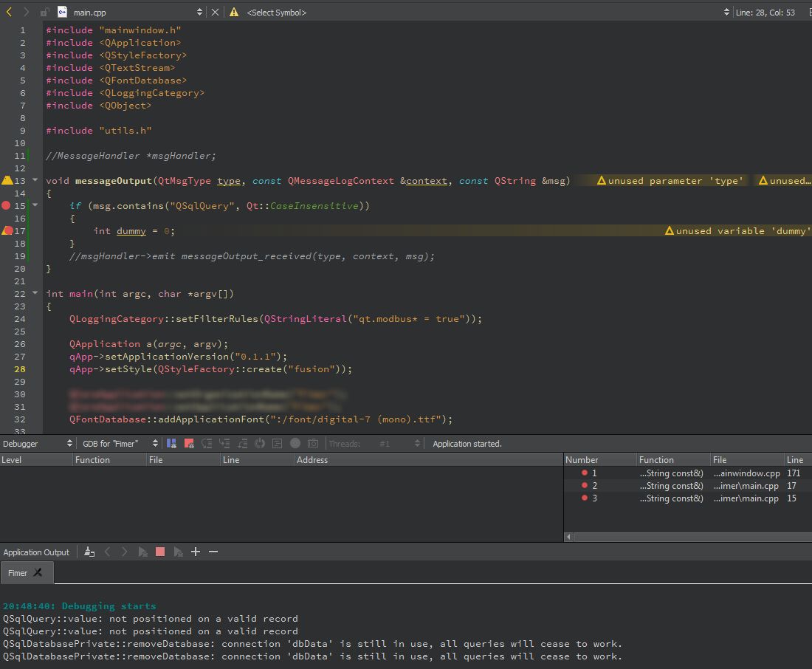Screen dimensions: 812x669
Task: Collapse the messageOutput function at line 13
Action: click(35, 180)
